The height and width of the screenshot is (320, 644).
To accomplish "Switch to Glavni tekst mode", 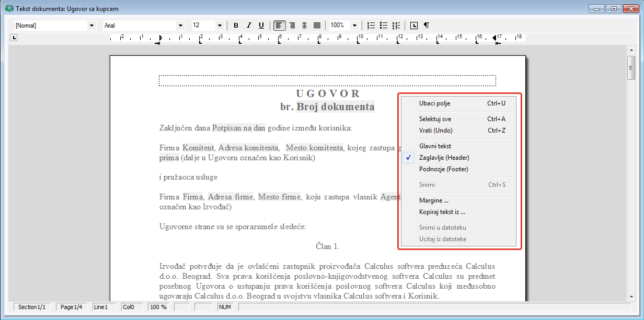I will [435, 146].
